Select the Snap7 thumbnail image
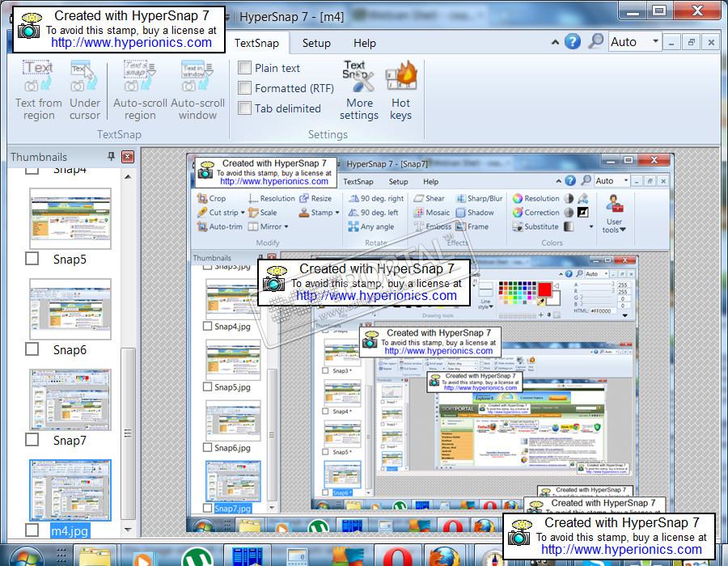 coord(70,399)
